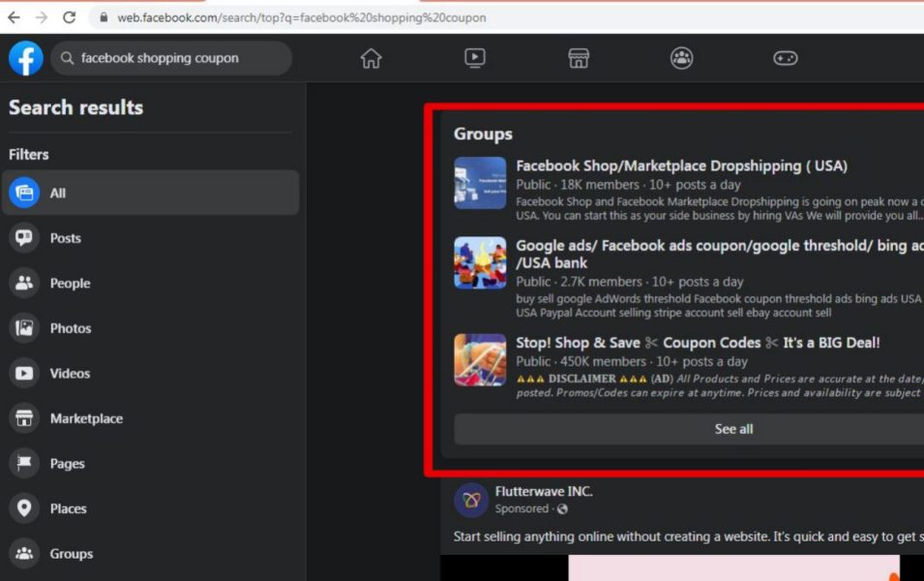Image resolution: width=924 pixels, height=581 pixels.
Task: Focus the Facebook search field
Action: click(171, 58)
